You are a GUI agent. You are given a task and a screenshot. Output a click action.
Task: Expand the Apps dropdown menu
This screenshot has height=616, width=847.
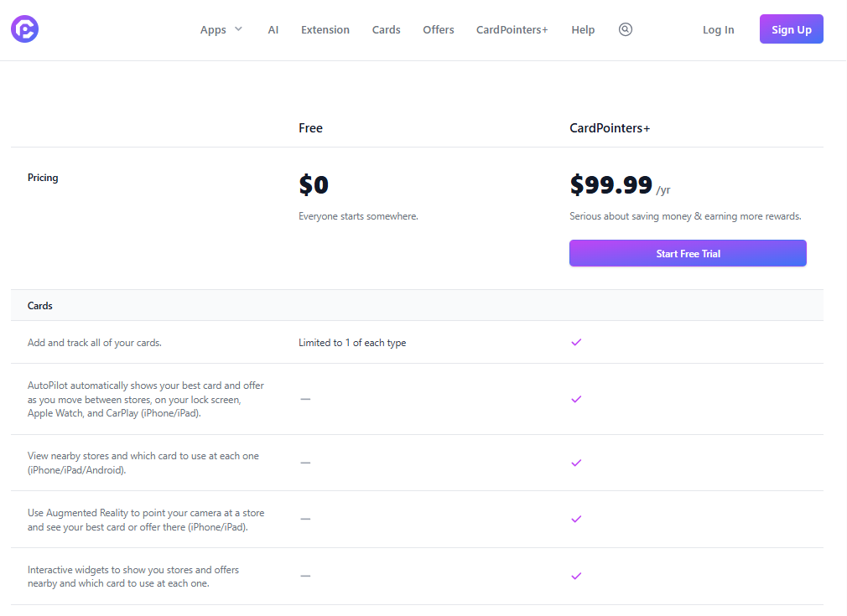(x=221, y=29)
